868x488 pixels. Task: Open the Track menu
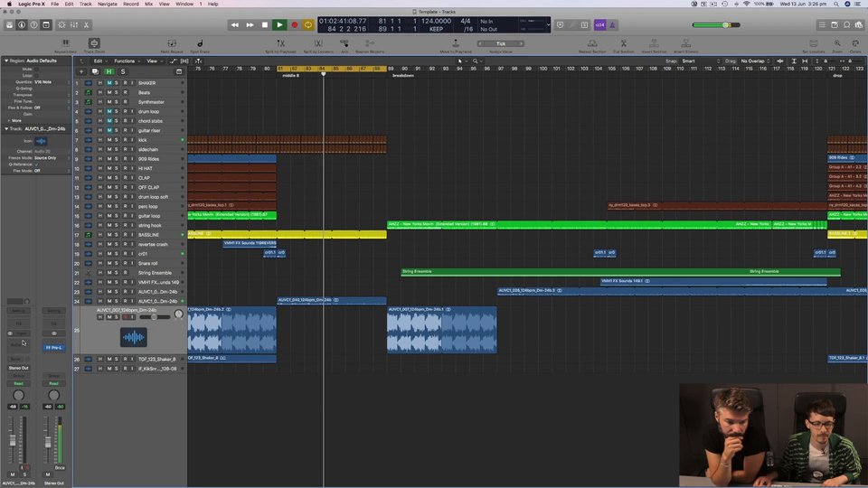point(86,4)
